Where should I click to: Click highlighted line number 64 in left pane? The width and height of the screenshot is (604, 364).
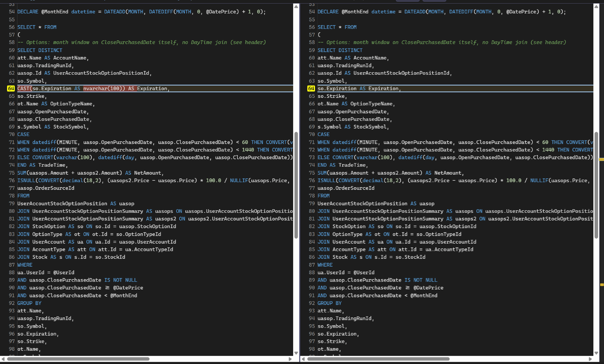coord(11,88)
